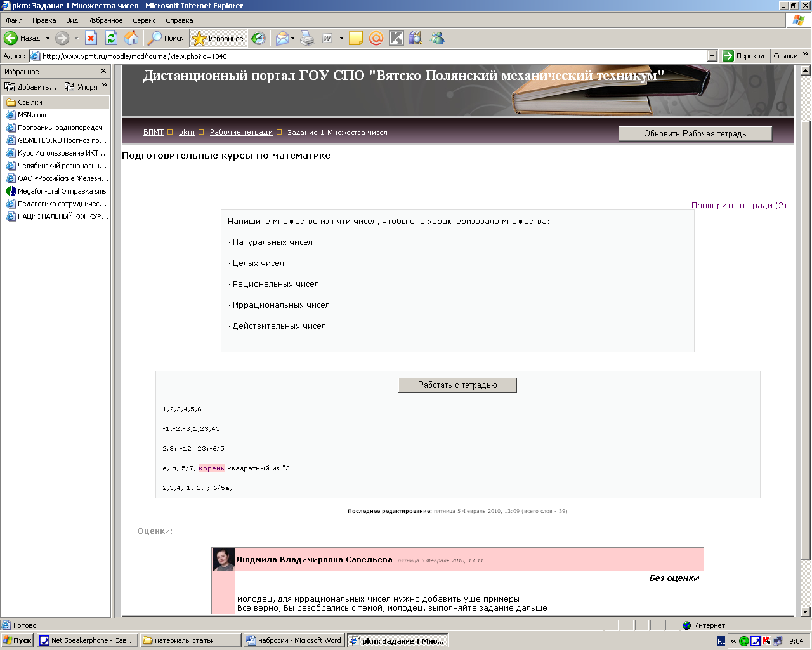Open the Вид menu

pos(72,20)
